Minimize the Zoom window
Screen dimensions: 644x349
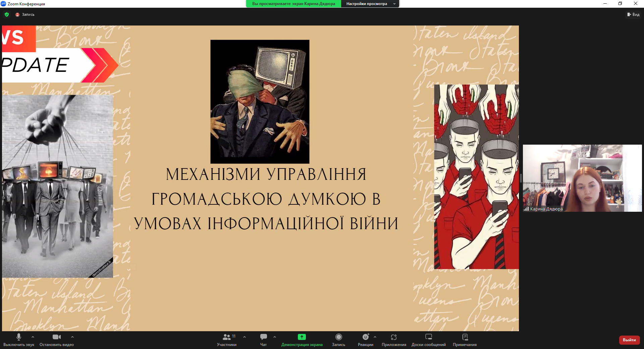(605, 4)
